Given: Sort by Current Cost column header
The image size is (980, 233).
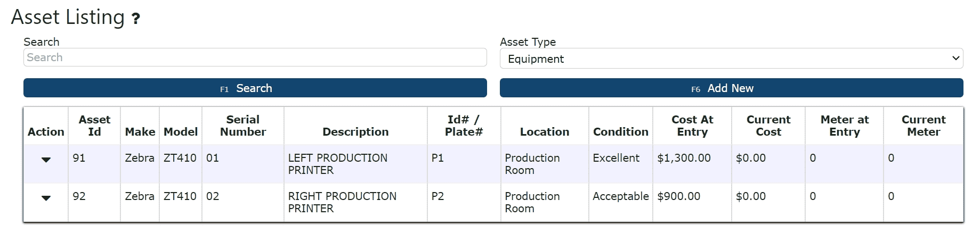Looking at the screenshot, I should pos(768,126).
